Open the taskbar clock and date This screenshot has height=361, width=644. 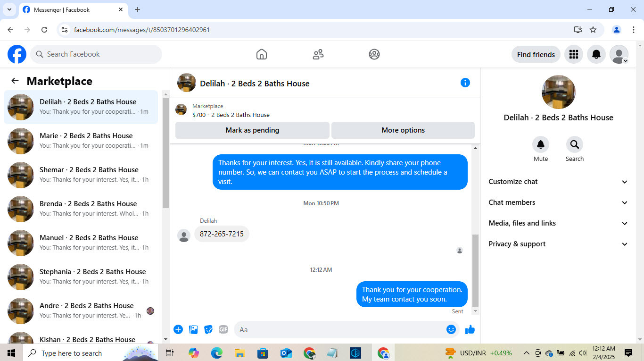tap(604, 353)
